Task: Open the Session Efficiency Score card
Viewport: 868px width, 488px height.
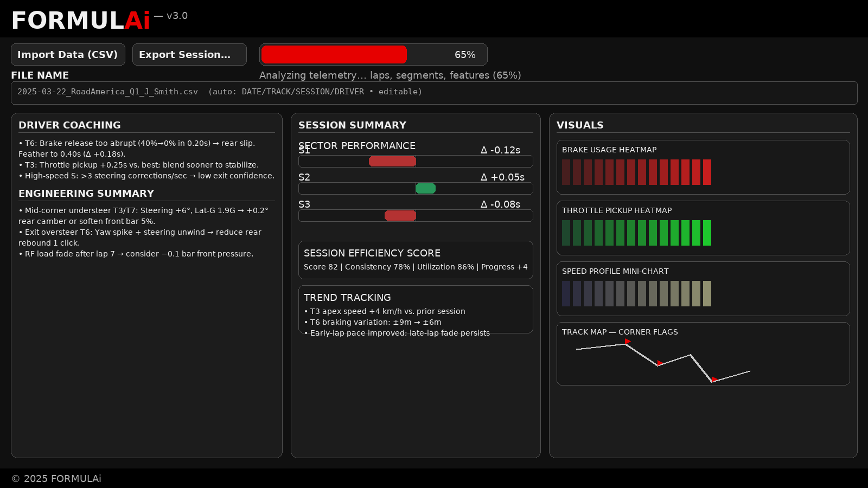Action: coord(416,260)
